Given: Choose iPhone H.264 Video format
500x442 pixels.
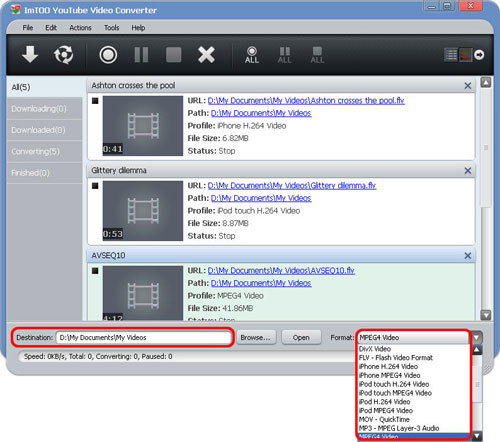Looking at the screenshot, I should (x=414, y=366).
